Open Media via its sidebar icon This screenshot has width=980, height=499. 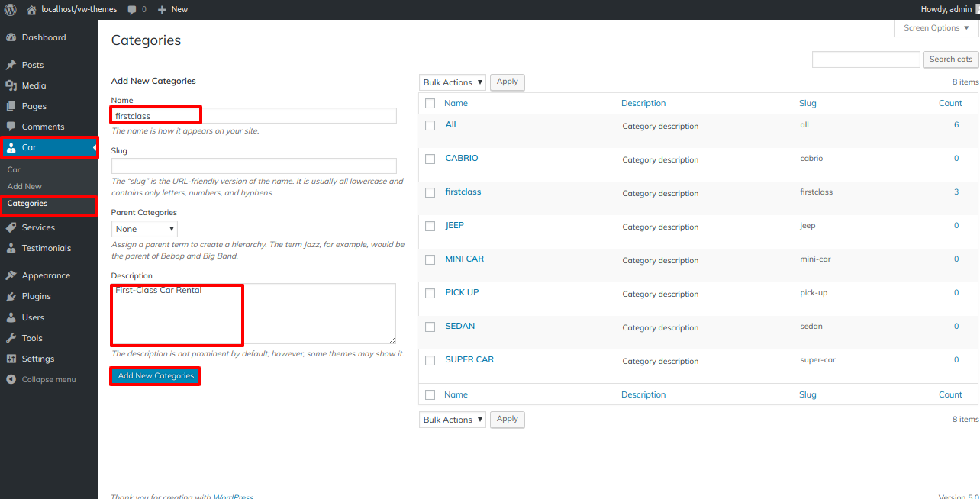(11, 85)
